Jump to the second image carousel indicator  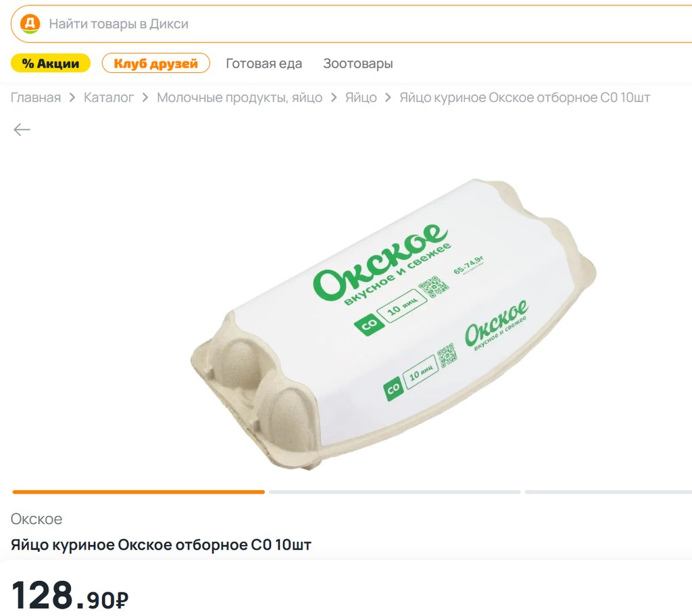(395, 492)
